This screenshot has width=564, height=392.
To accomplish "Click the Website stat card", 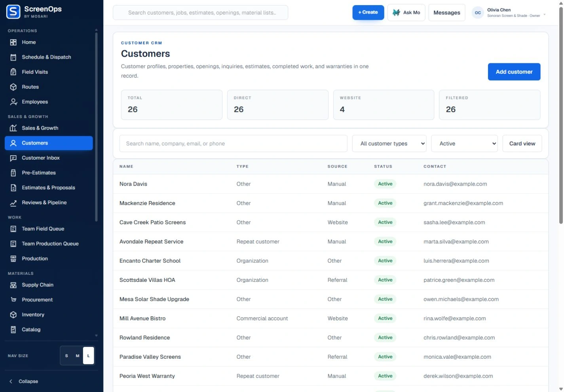I will click(x=384, y=105).
